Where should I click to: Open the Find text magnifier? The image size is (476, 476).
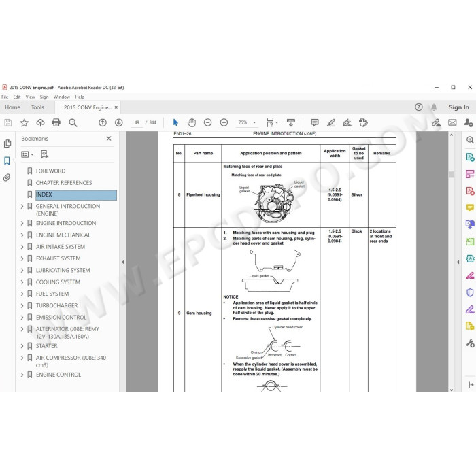pos(73,122)
